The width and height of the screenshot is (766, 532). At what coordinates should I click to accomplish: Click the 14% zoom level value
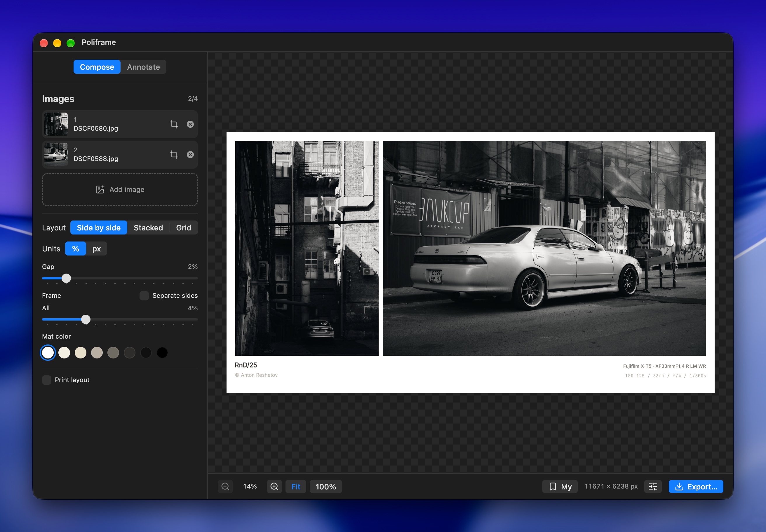pos(250,487)
